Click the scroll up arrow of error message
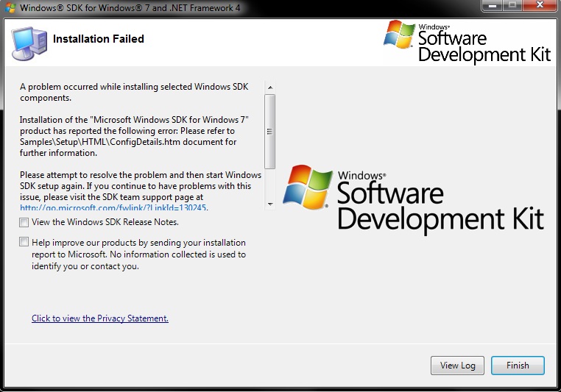This screenshot has width=561, height=392. (270, 88)
